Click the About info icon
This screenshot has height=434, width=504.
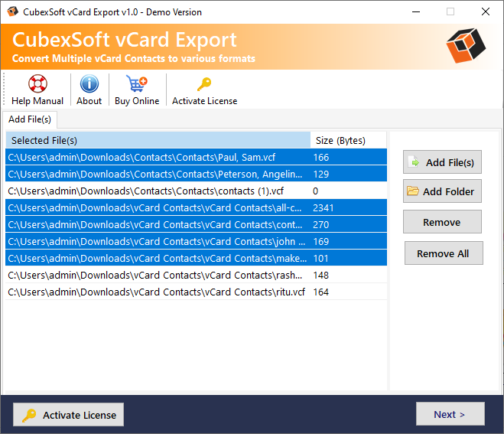coord(89,83)
